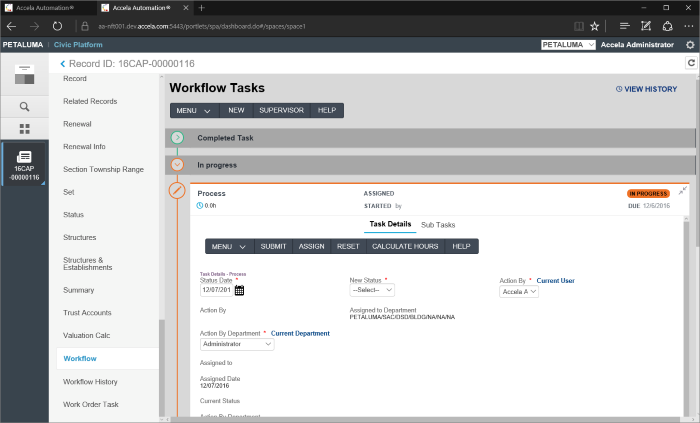Screen dimensions: 700x423
Task: Collapse the In progress section
Action: coord(177,164)
